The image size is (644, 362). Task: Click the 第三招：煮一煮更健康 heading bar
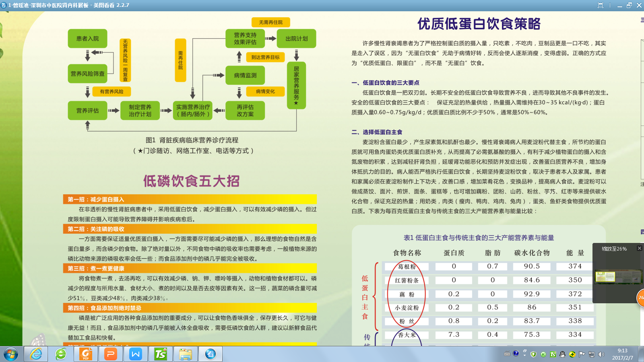[190, 268]
